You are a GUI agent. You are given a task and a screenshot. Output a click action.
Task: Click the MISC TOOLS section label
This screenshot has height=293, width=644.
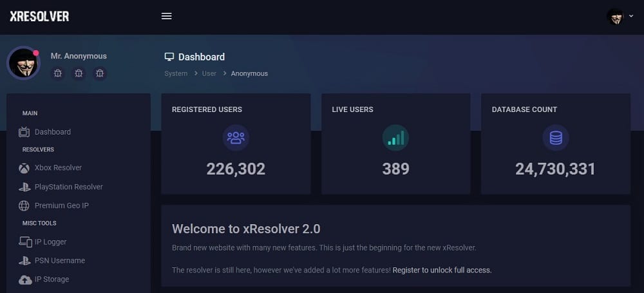(x=39, y=223)
